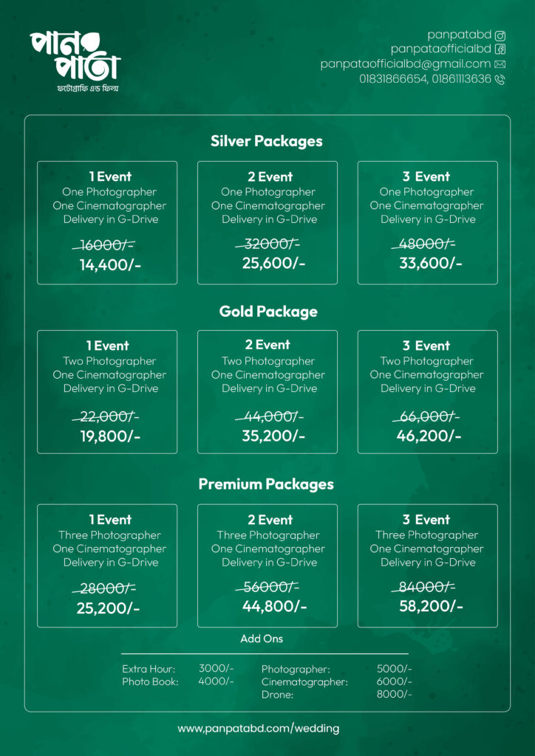Click the phone number 01831866654
Viewport: 535px width, 756px height.
392,79
